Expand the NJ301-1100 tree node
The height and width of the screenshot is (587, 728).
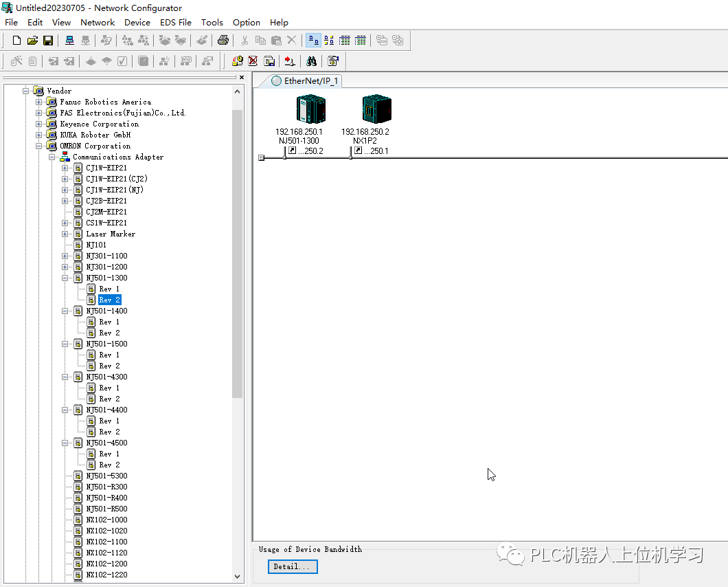click(65, 256)
